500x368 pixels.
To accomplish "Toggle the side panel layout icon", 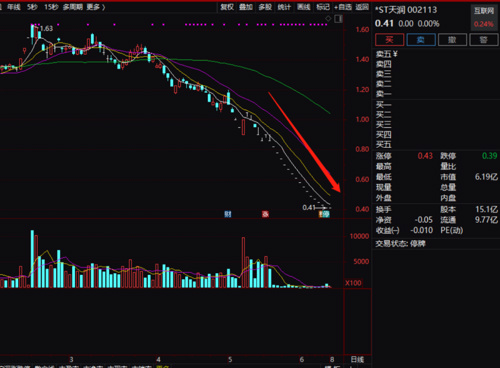I will (338, 19).
